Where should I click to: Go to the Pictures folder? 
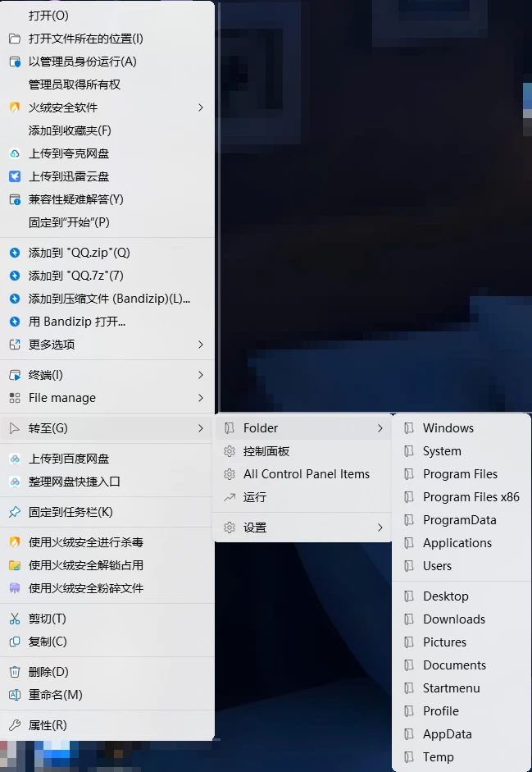point(462,642)
